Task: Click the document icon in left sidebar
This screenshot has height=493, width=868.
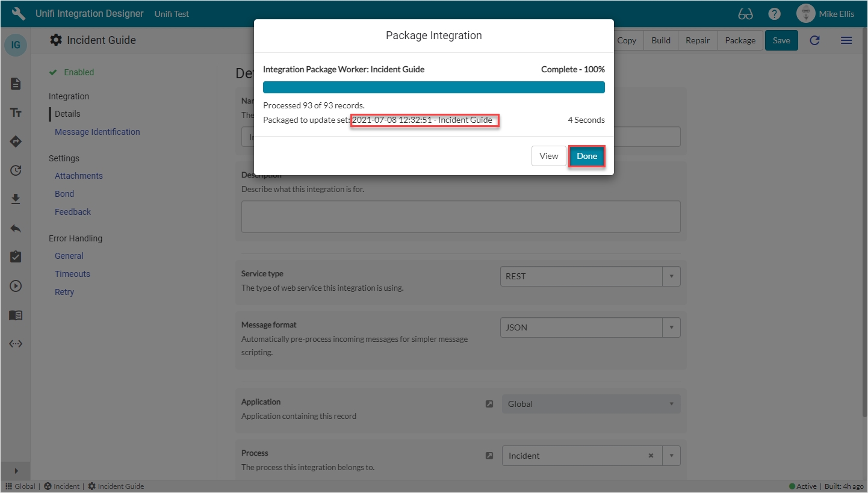Action: pos(16,84)
